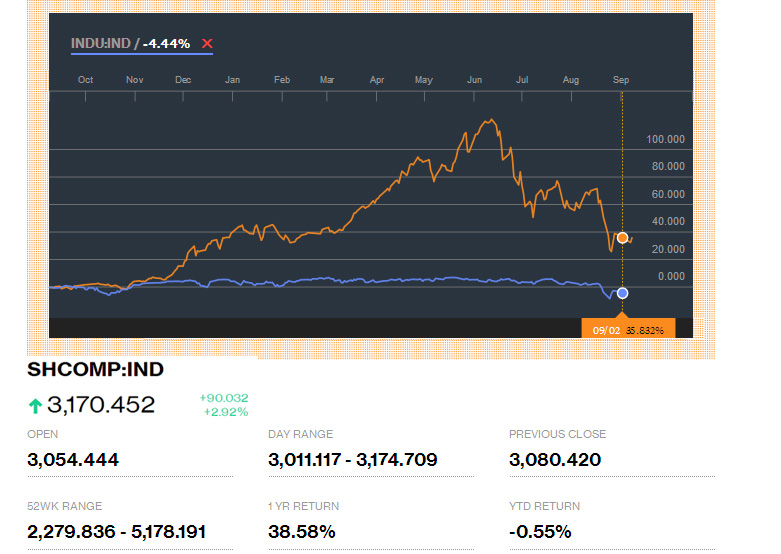Screen dimensions: 781x554
Task: Click the 1 Yr Return 38.58% value
Action: coord(301,531)
